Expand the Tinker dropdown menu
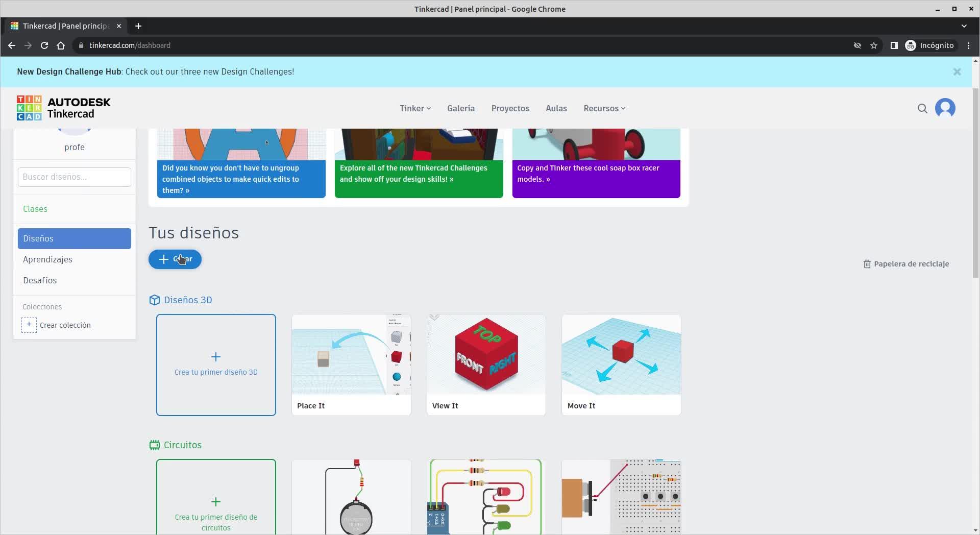 415,108
